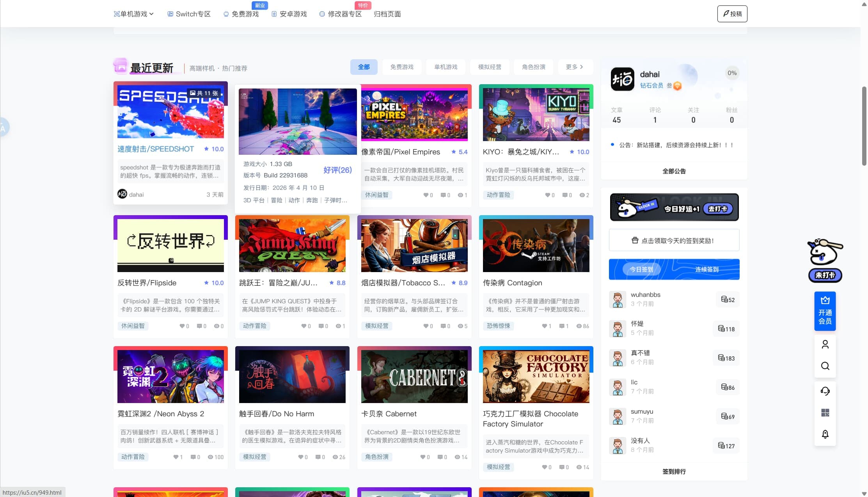Click the four-square grid icon in floating sidebar
This screenshot has width=868, height=497.
(x=825, y=413)
